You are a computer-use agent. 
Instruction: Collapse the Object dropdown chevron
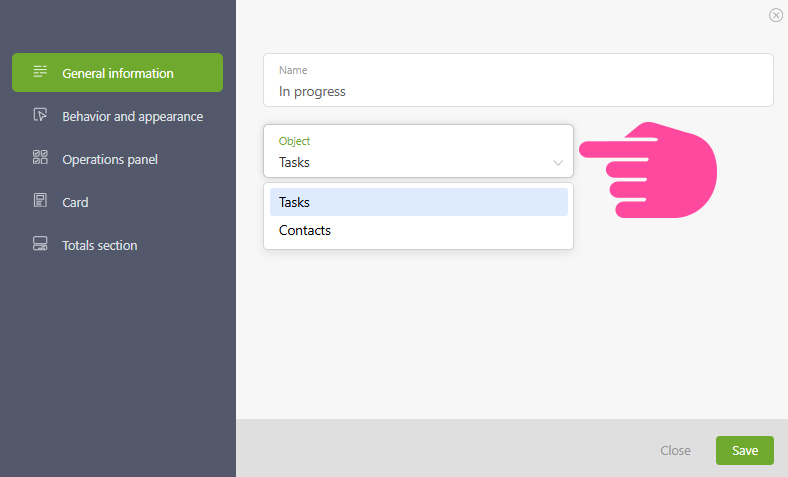click(x=558, y=163)
